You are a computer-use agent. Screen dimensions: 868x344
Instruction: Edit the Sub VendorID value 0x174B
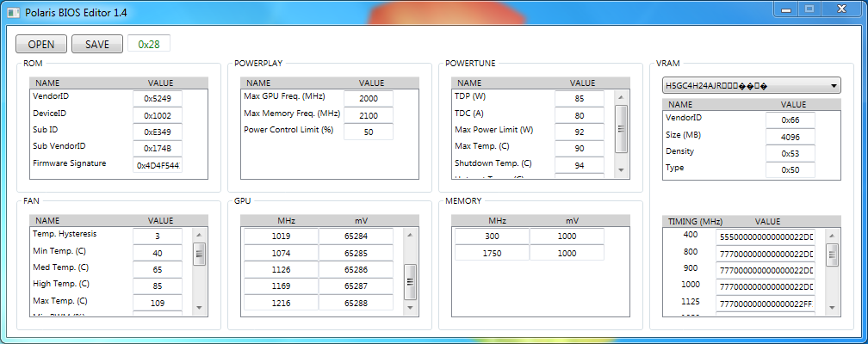(x=158, y=149)
